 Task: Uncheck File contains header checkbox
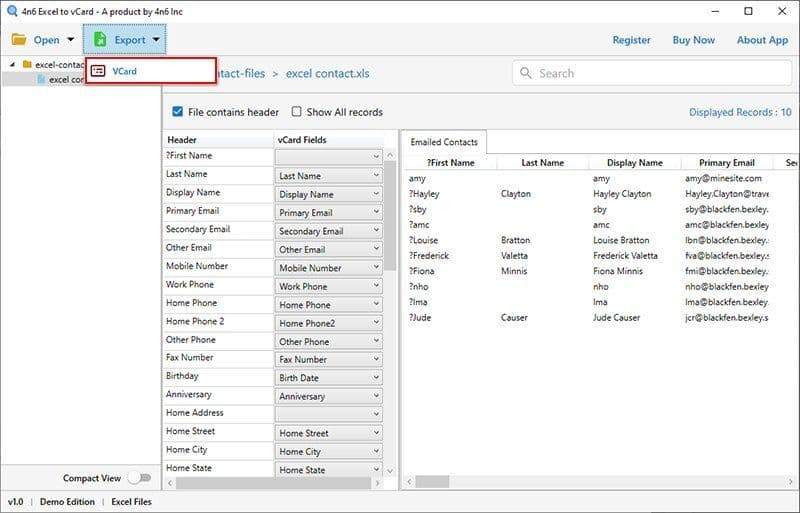point(177,112)
